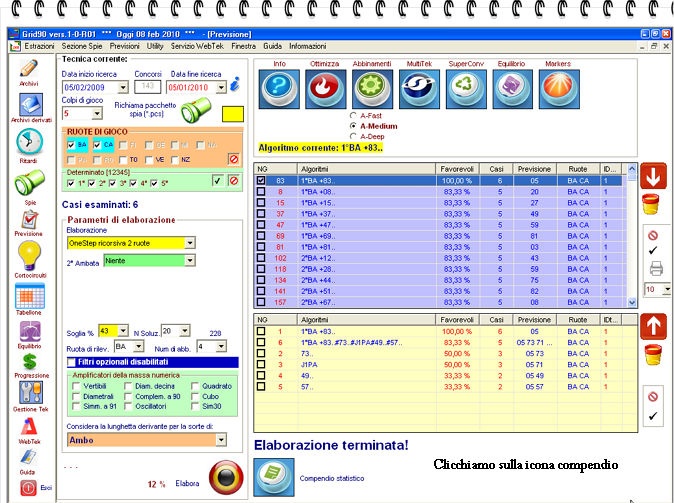The height and width of the screenshot is (503, 674).
Task: Toggle Filtri opzionali disabilitati checkbox
Action: (x=71, y=362)
